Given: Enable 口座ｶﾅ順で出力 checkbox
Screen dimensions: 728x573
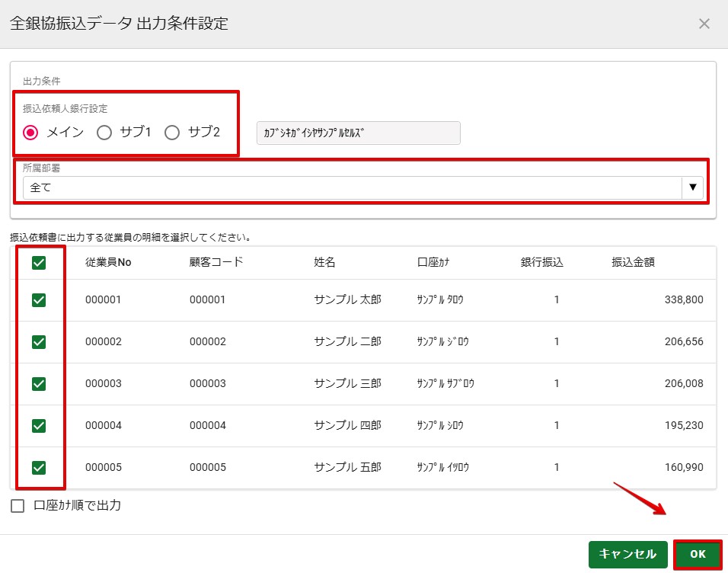Looking at the screenshot, I should 18,506.
